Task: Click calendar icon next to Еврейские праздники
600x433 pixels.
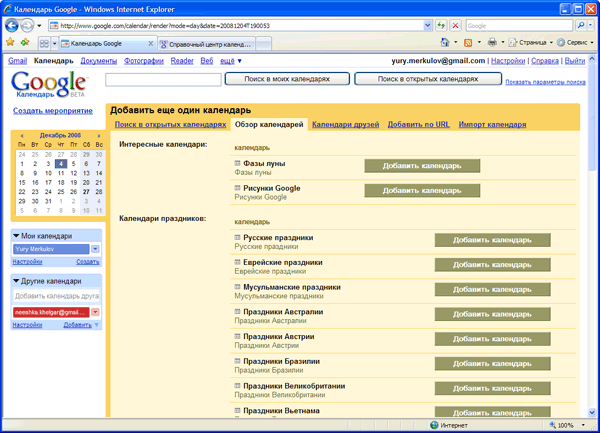Action: point(237,262)
